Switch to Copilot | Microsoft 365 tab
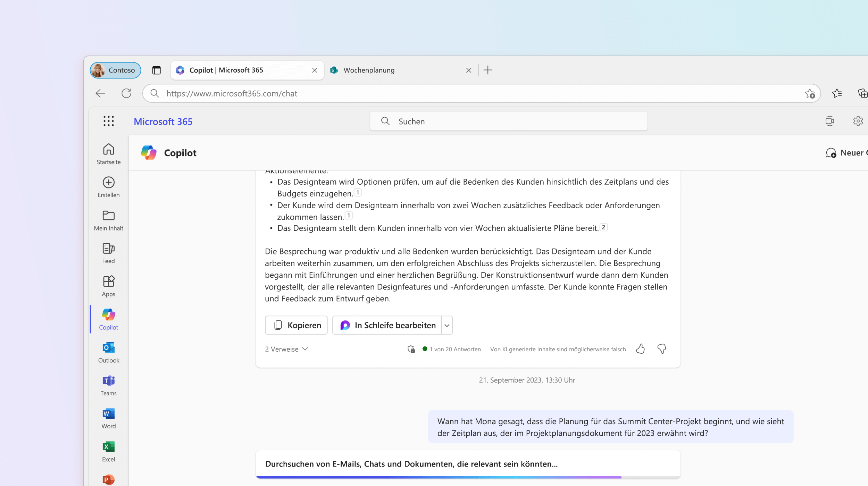868x486 pixels. 247,70
